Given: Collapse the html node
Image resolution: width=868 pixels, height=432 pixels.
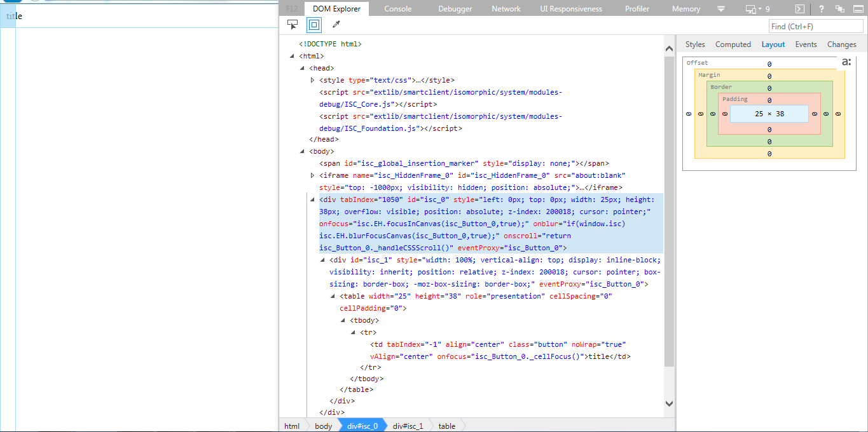Looking at the screenshot, I should tap(293, 57).
